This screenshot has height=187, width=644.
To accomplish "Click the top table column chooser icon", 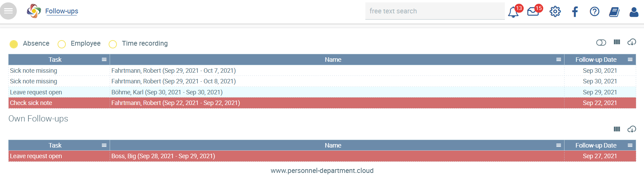I will pyautogui.click(x=617, y=42).
